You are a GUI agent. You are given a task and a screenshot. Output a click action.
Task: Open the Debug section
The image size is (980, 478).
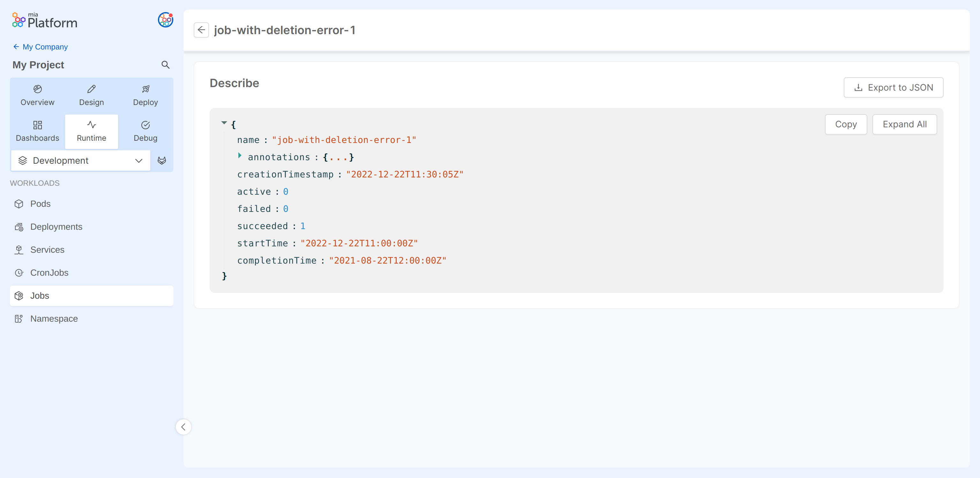pos(145,131)
